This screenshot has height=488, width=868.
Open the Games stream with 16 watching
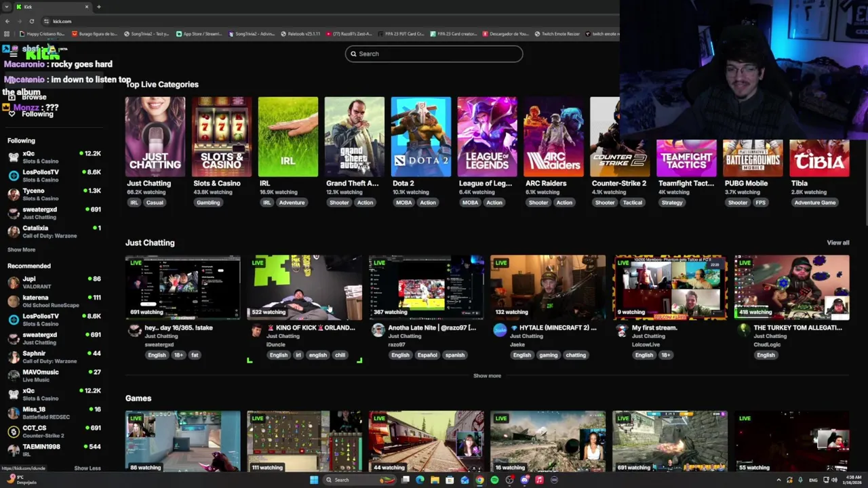pyautogui.click(x=548, y=441)
